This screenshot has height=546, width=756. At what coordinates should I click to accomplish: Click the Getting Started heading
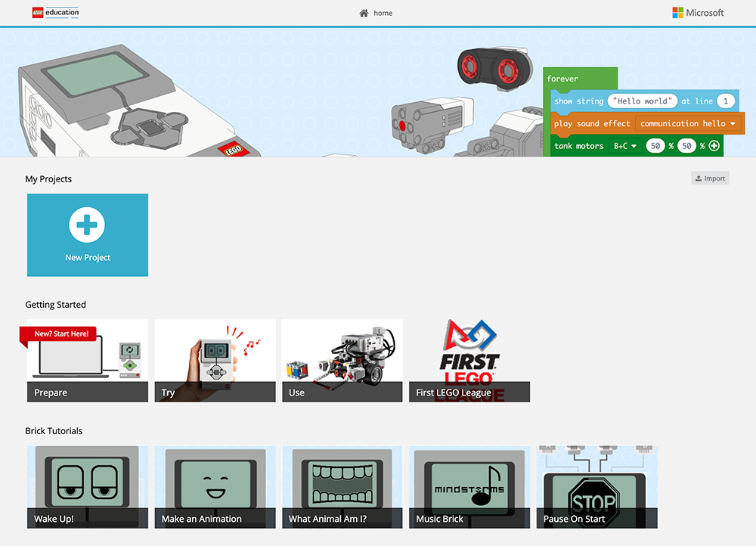point(55,305)
